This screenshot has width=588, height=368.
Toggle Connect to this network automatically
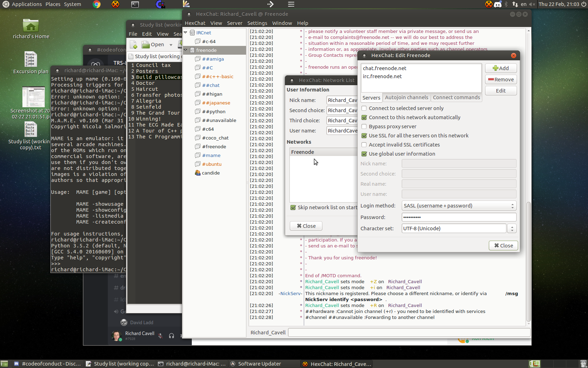click(x=364, y=117)
